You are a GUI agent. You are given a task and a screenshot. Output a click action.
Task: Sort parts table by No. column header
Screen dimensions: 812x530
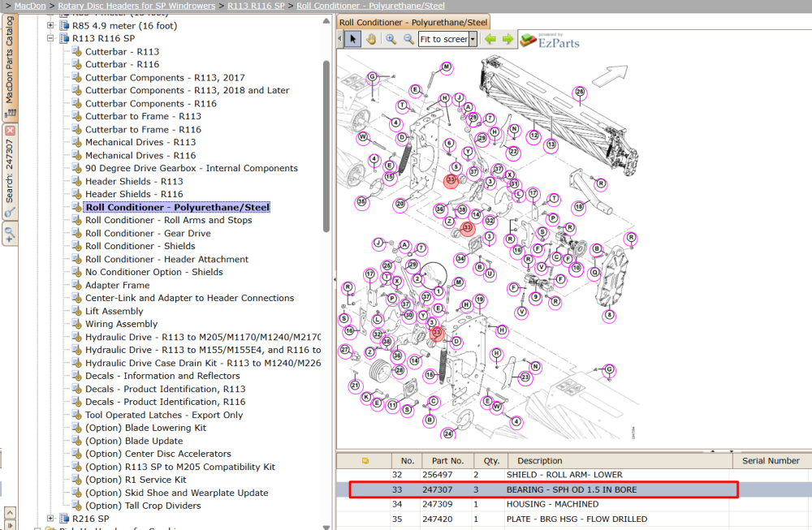click(407, 461)
